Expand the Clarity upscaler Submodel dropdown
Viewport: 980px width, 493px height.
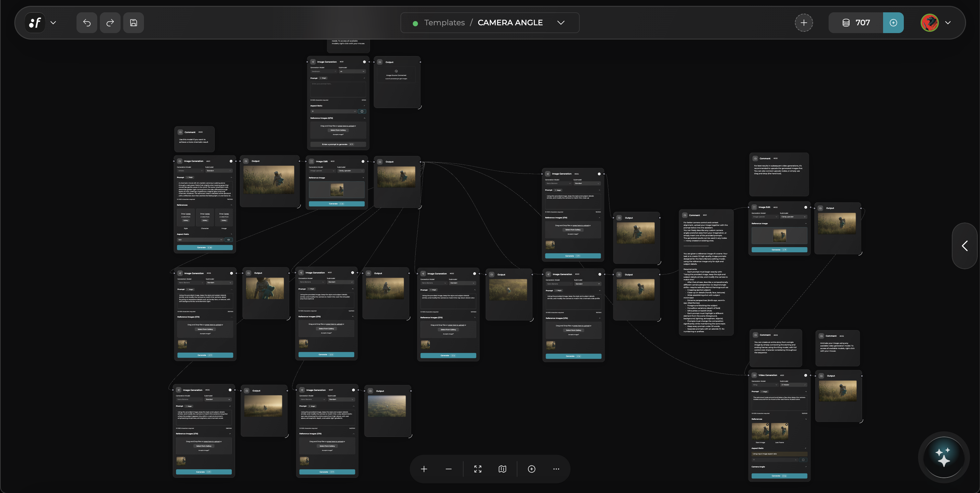point(351,171)
